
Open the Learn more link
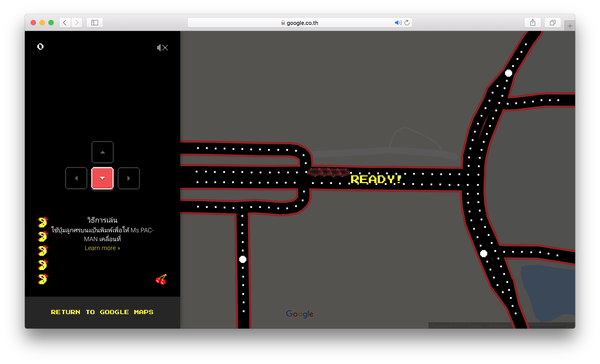pos(102,248)
